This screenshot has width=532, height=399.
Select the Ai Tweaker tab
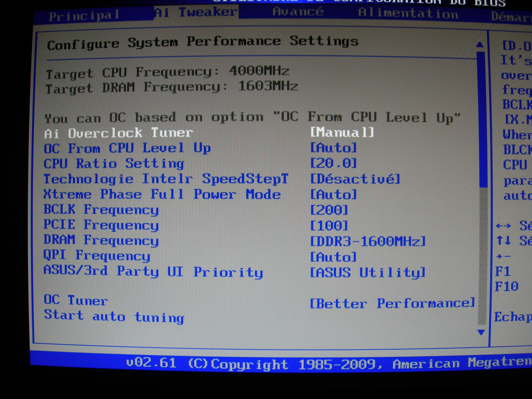click(196, 12)
